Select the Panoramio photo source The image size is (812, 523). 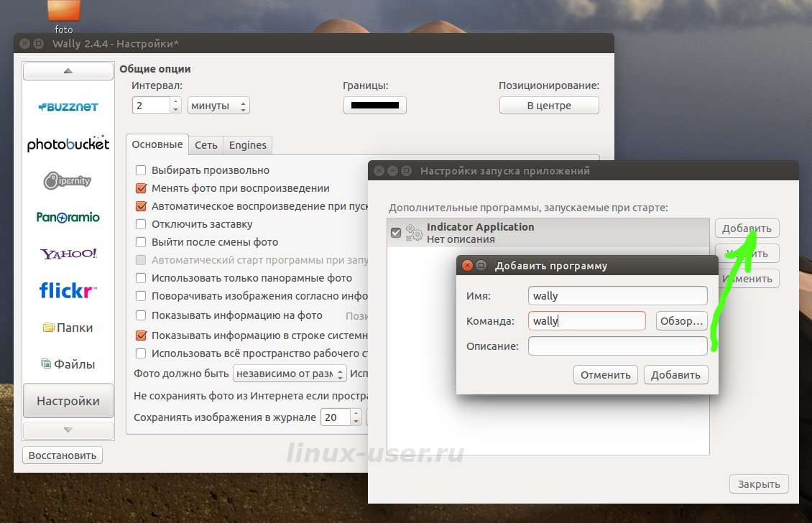(68, 217)
